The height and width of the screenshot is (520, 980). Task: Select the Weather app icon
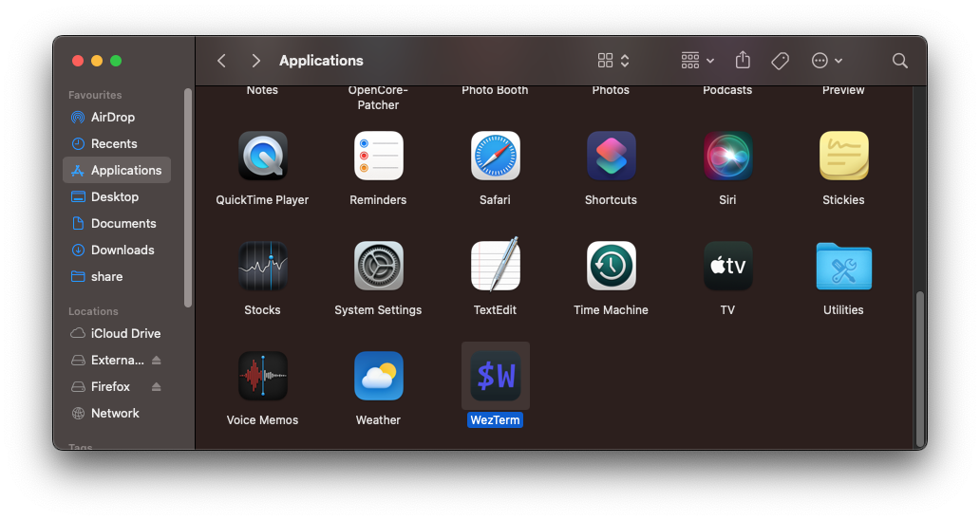(x=378, y=377)
